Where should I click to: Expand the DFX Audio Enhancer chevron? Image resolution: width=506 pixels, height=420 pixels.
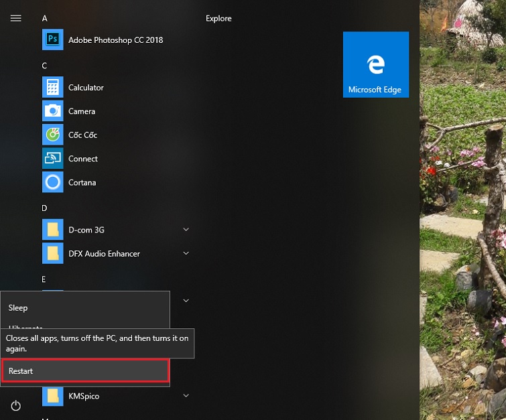pos(186,254)
